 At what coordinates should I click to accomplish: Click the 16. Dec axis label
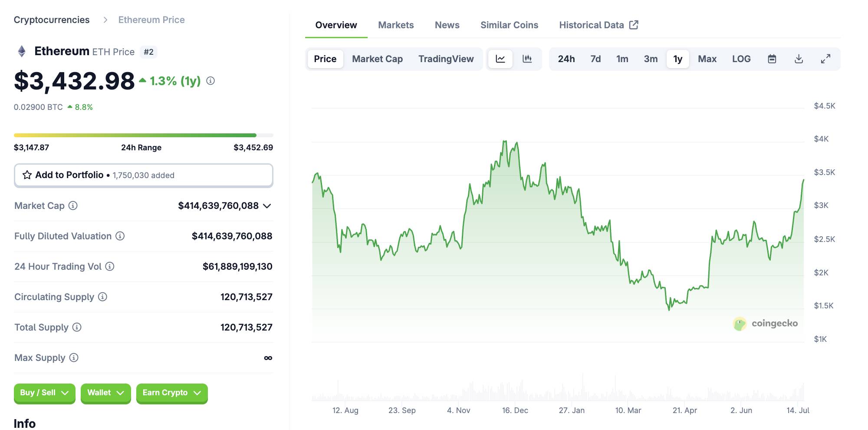[515, 410]
